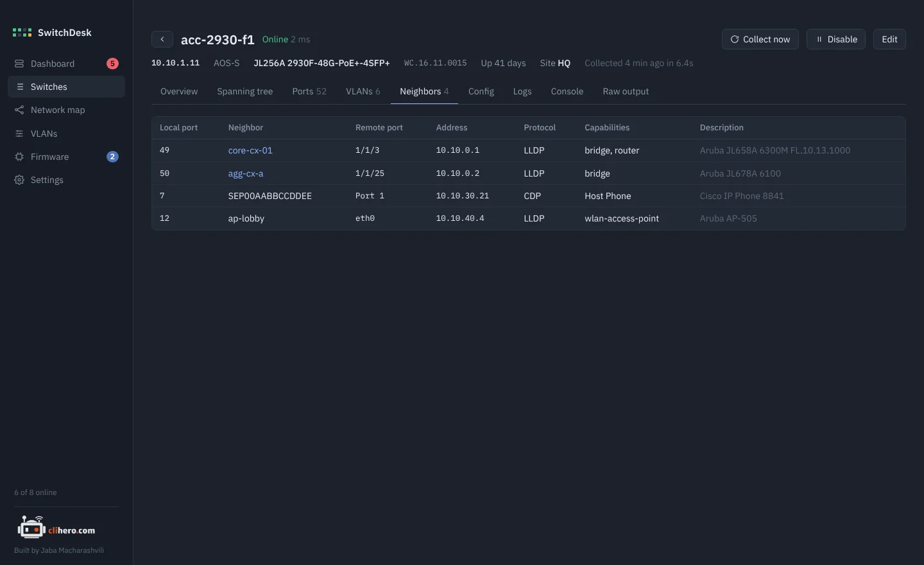Viewport: 924px width, 565px height.
Task: Click the Cisco IP Phone 8841 description
Action: point(742,196)
